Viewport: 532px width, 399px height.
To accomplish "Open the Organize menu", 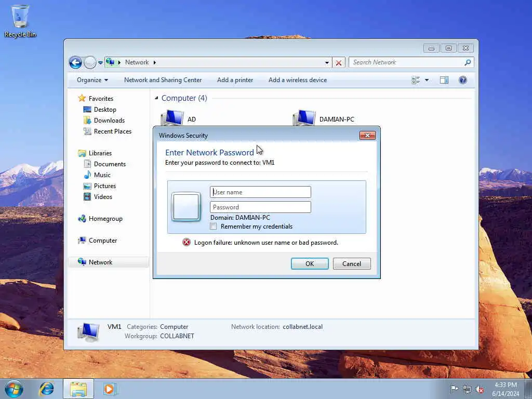I will (x=92, y=80).
